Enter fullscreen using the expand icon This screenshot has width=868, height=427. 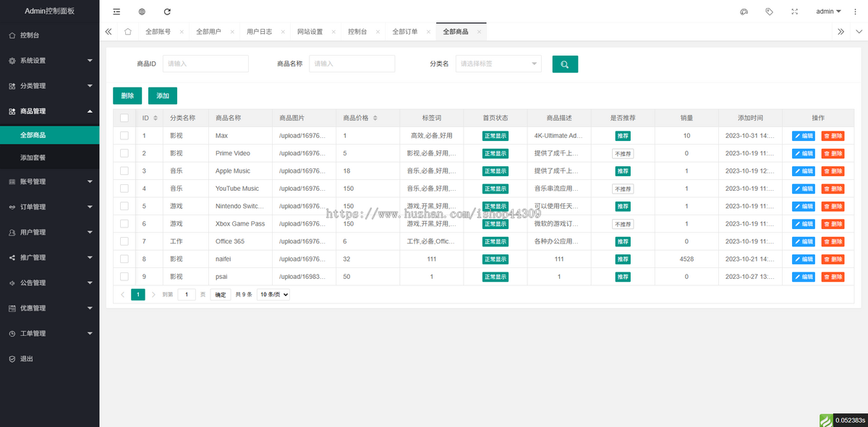click(795, 12)
